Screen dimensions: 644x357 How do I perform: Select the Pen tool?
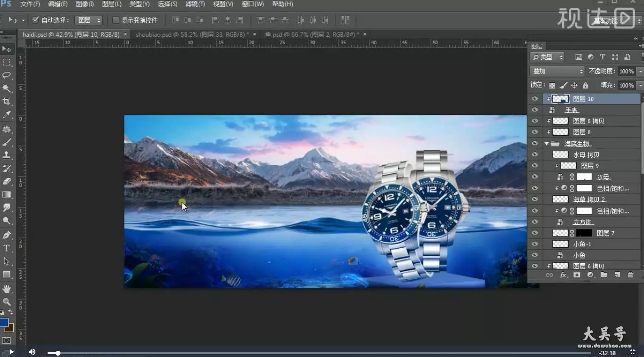(7, 235)
